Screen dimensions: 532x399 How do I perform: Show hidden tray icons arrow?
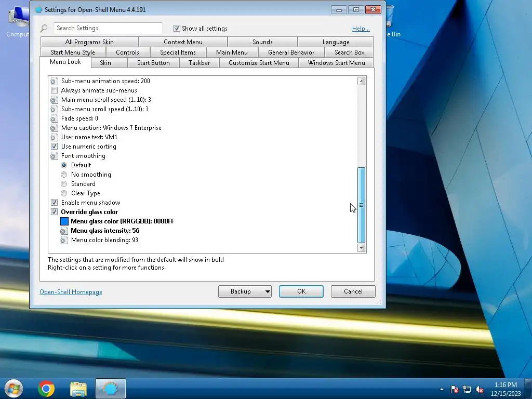[x=442, y=389]
